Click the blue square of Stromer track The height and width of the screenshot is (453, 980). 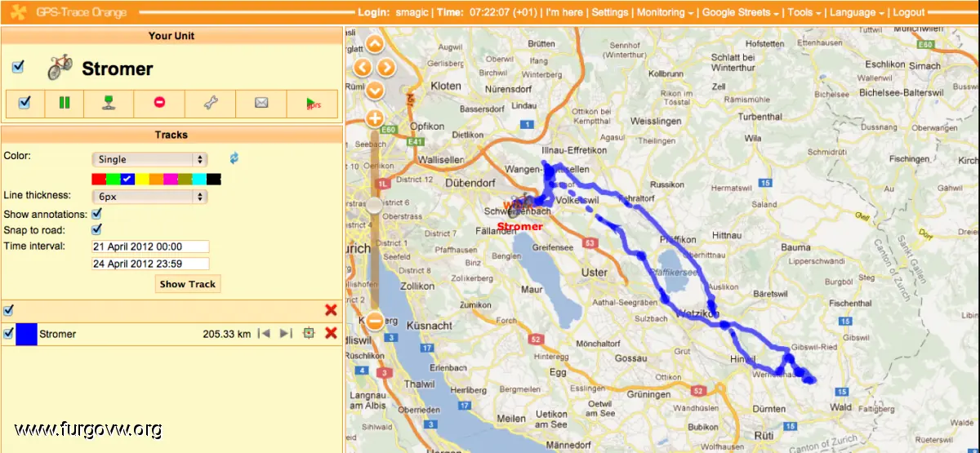[26, 333]
